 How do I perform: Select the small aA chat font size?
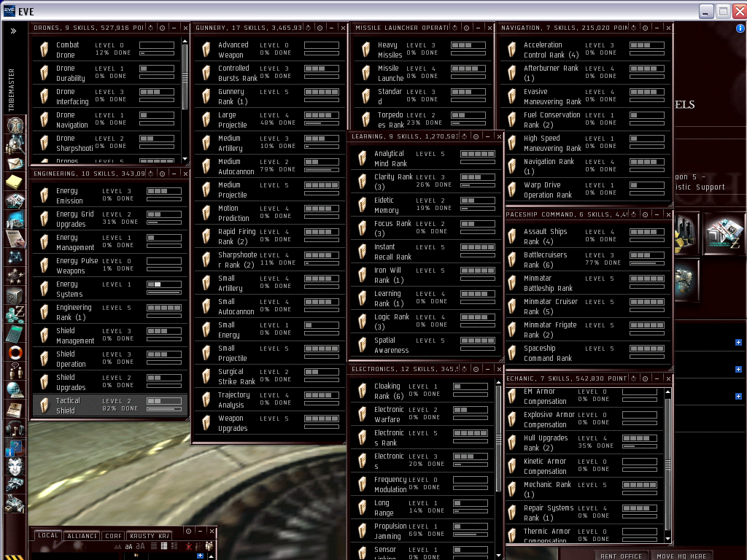tap(117, 547)
